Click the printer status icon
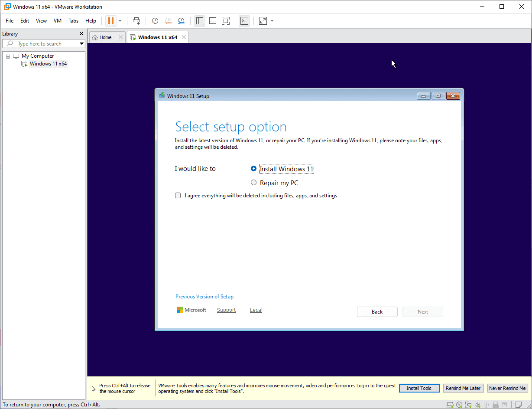Viewport: 532px width, 409px height. (x=505, y=405)
